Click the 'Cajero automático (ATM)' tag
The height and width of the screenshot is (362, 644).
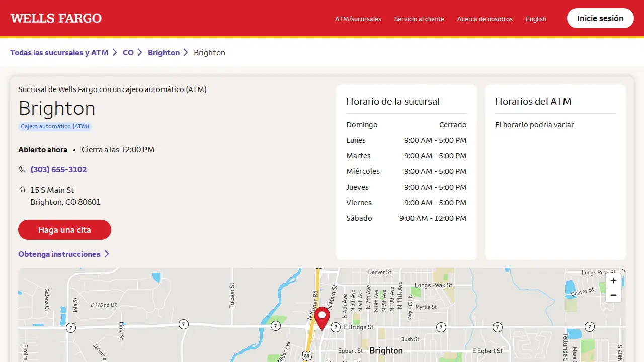(x=55, y=126)
